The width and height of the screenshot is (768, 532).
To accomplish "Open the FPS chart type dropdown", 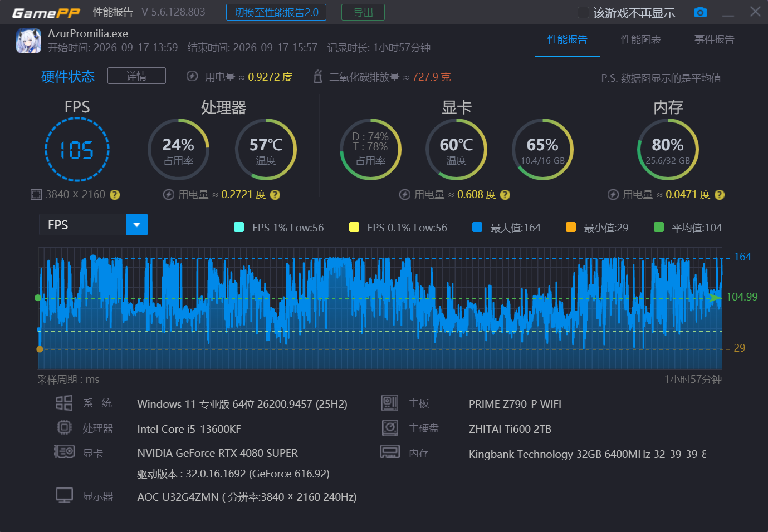I will tap(93, 225).
